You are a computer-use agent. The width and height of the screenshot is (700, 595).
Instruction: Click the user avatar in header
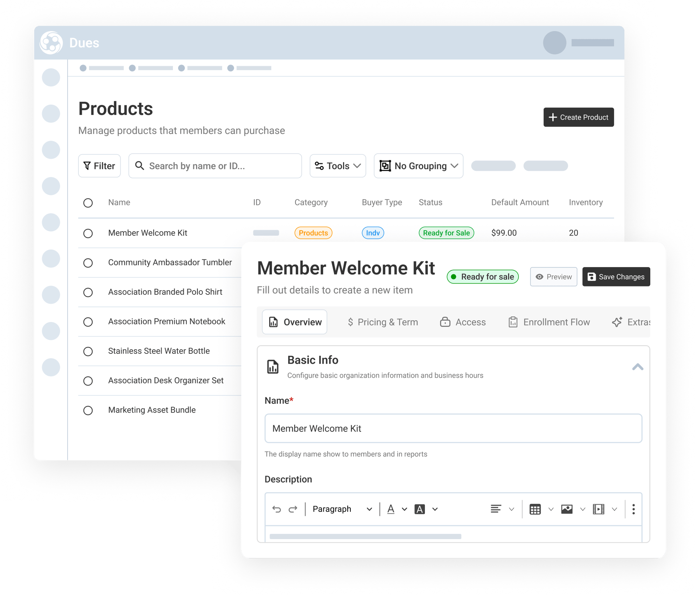[554, 43]
